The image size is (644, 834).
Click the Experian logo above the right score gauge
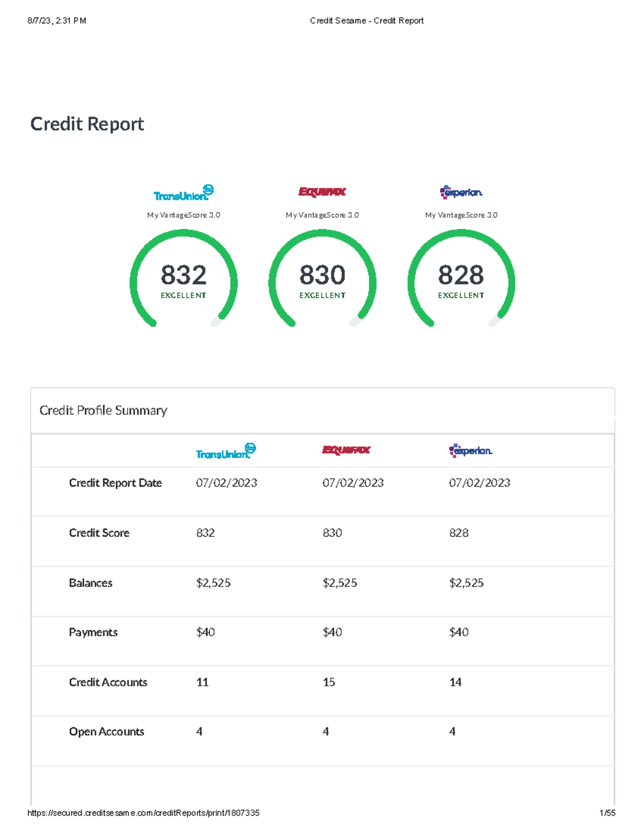pyautogui.click(x=462, y=192)
